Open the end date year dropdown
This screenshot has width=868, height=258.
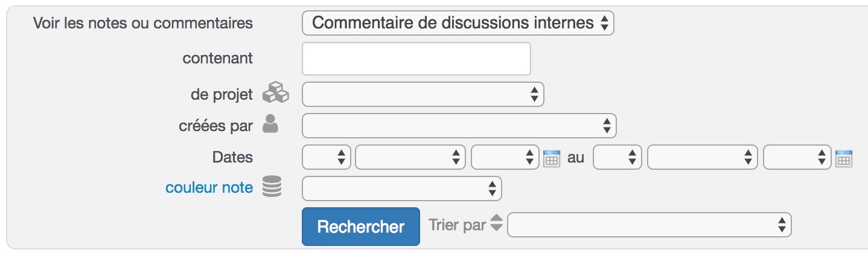pyautogui.click(x=797, y=157)
